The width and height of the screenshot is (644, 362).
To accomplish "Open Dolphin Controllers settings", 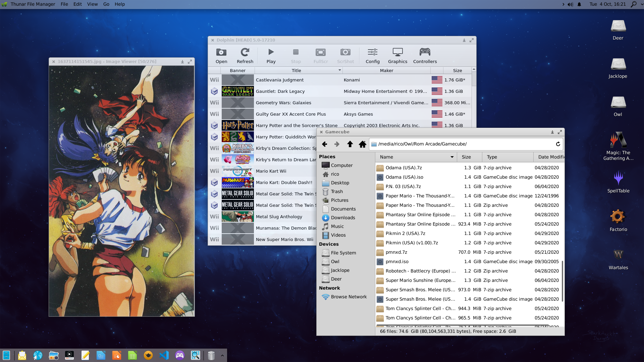I will (x=425, y=56).
